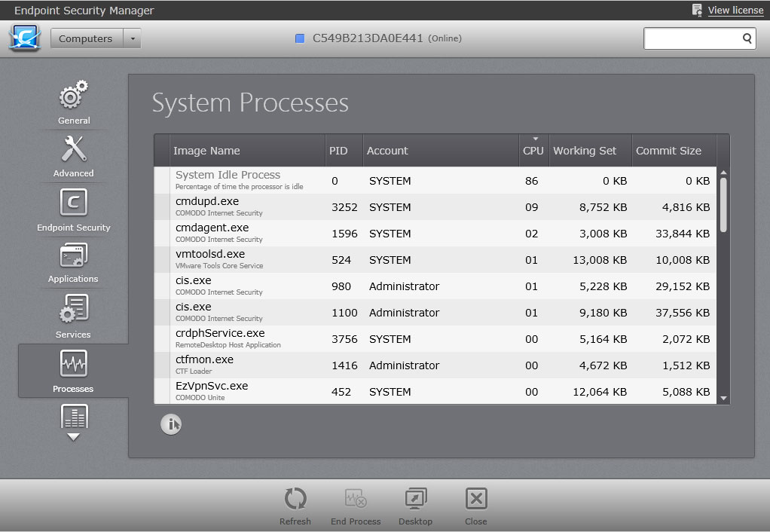Open the Endpoint Security section

click(74, 209)
